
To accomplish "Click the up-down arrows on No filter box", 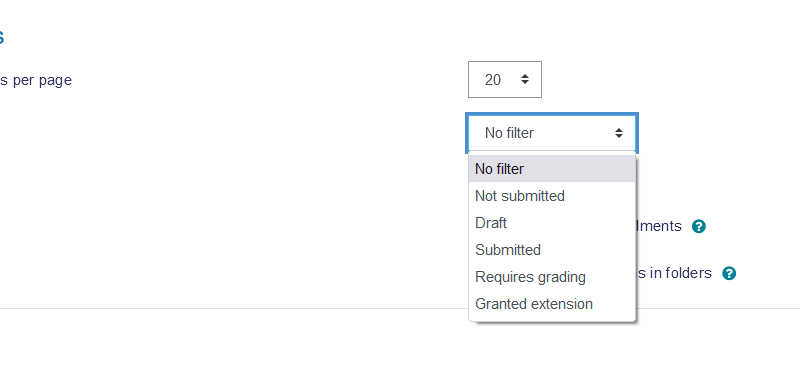I will pyautogui.click(x=619, y=133).
